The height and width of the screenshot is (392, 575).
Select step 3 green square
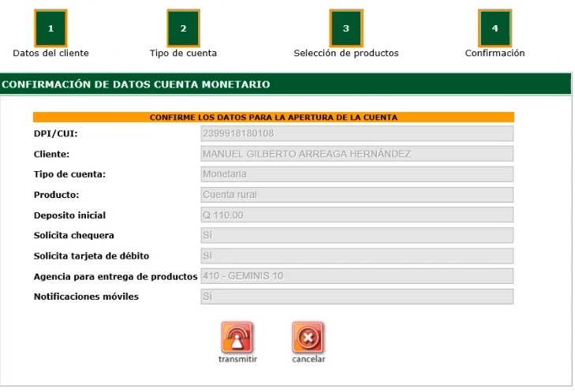point(346,28)
